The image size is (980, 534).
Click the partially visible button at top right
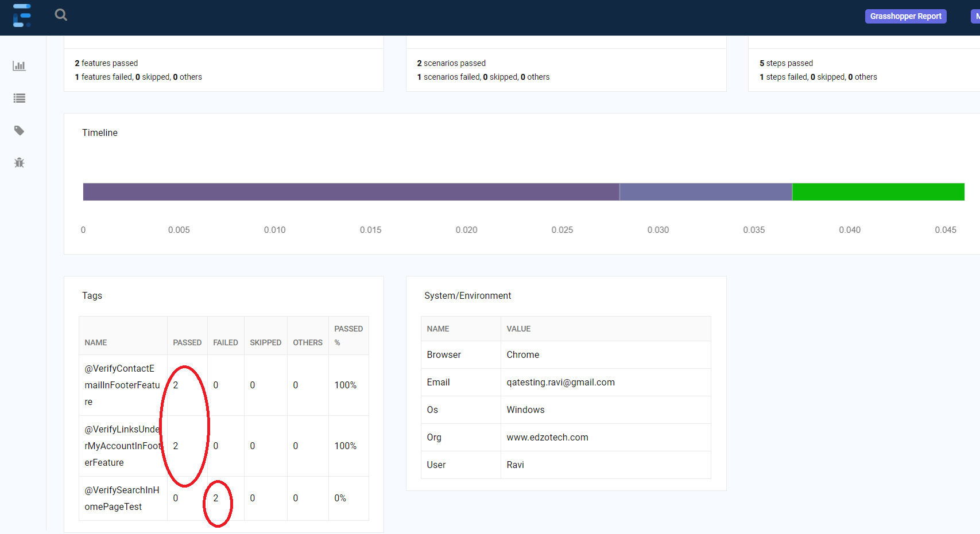tap(975, 16)
